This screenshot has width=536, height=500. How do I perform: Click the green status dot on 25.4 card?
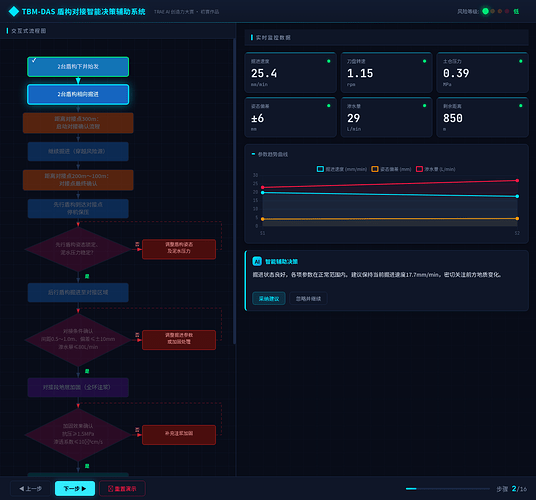pyautogui.click(x=329, y=61)
